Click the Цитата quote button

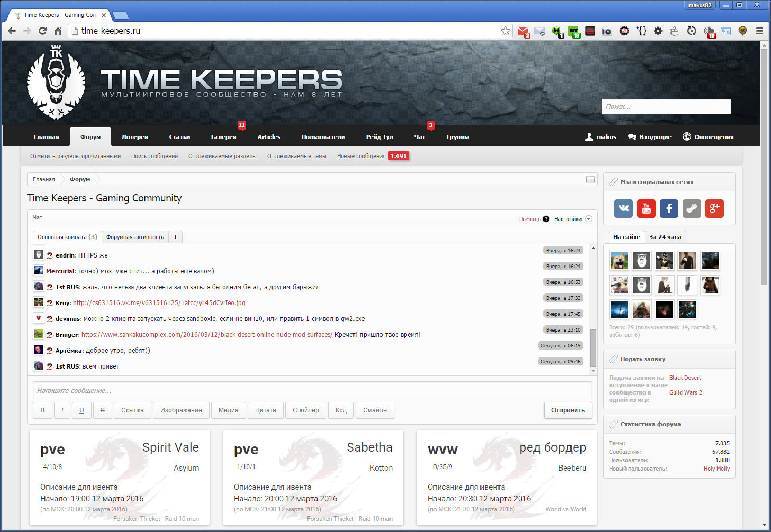tap(265, 410)
